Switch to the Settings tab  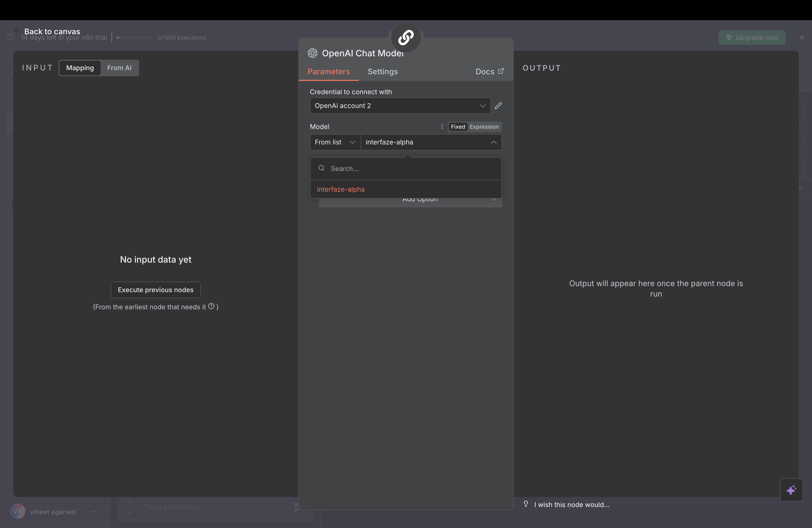tap(383, 72)
